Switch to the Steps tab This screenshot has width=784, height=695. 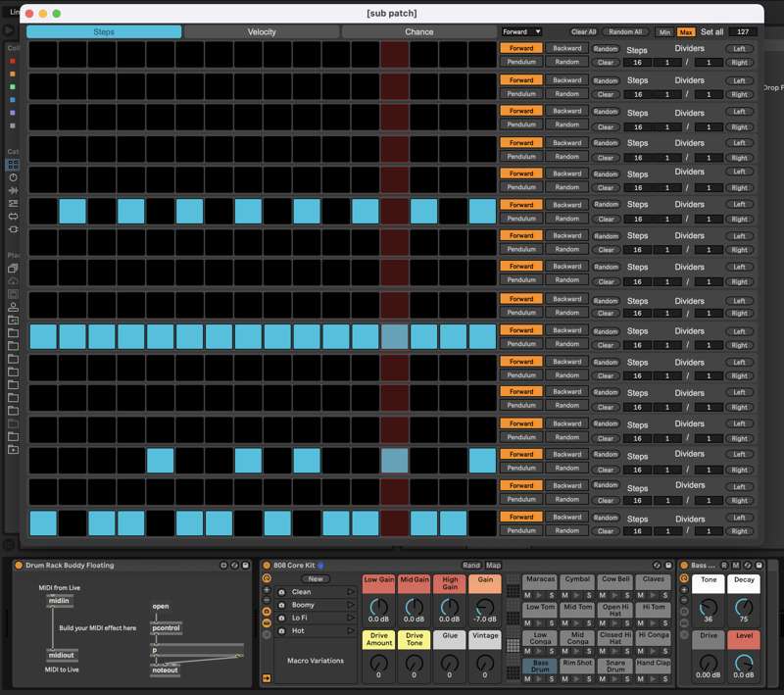click(104, 32)
